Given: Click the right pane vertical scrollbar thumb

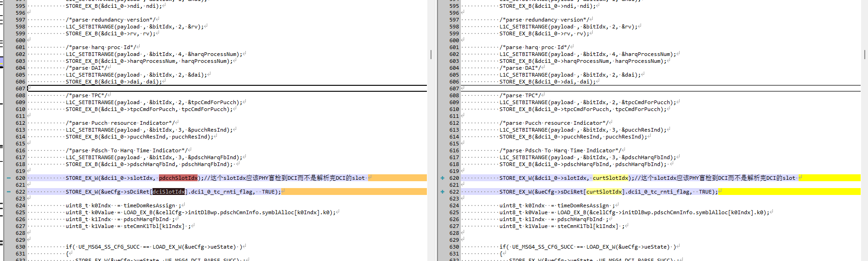Looking at the screenshot, I should (x=864, y=54).
